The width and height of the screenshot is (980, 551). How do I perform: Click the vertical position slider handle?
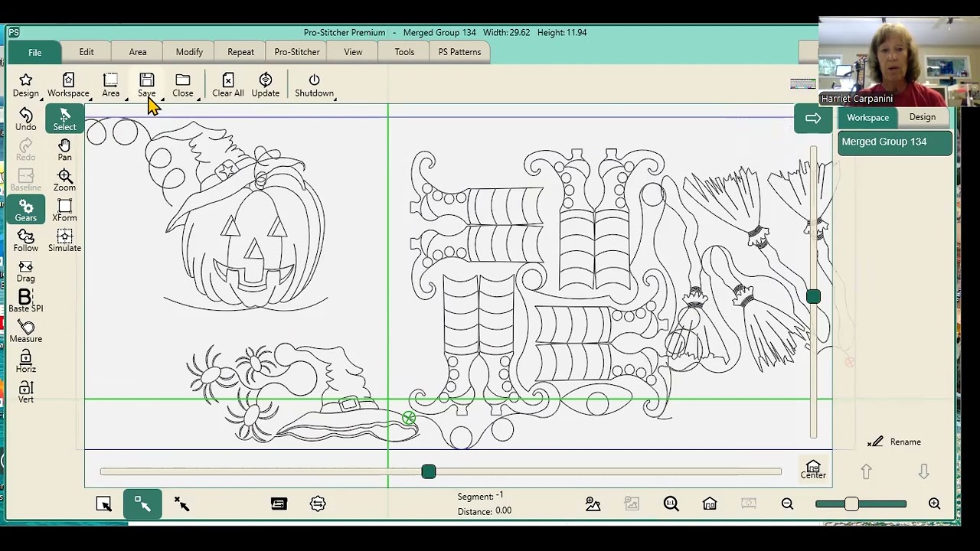coord(813,296)
